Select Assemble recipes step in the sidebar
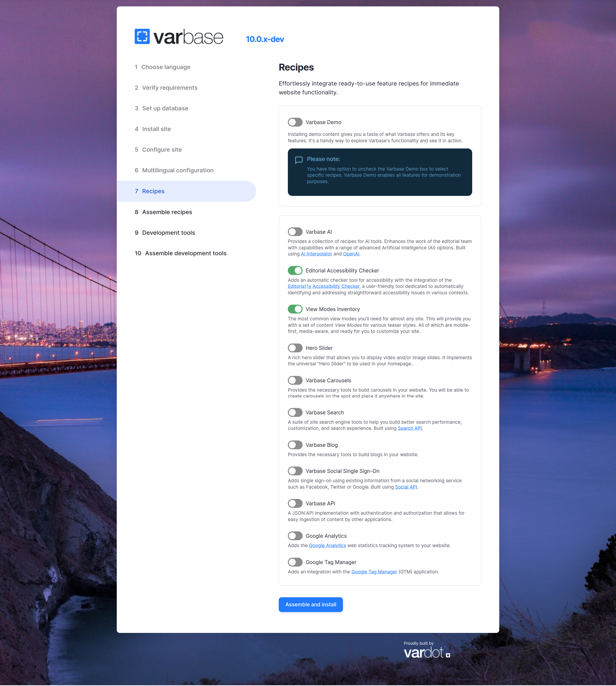Screen dimensions: 616x686 pyautogui.click(x=167, y=212)
